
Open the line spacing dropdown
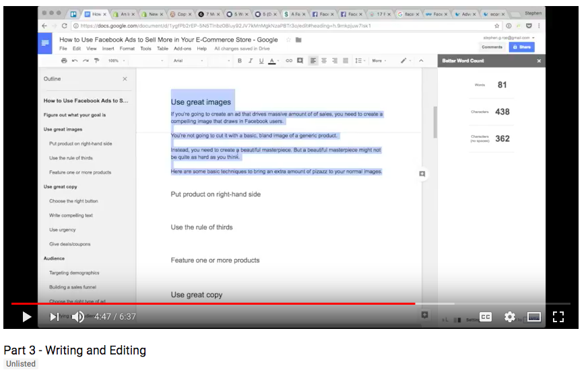click(x=360, y=61)
